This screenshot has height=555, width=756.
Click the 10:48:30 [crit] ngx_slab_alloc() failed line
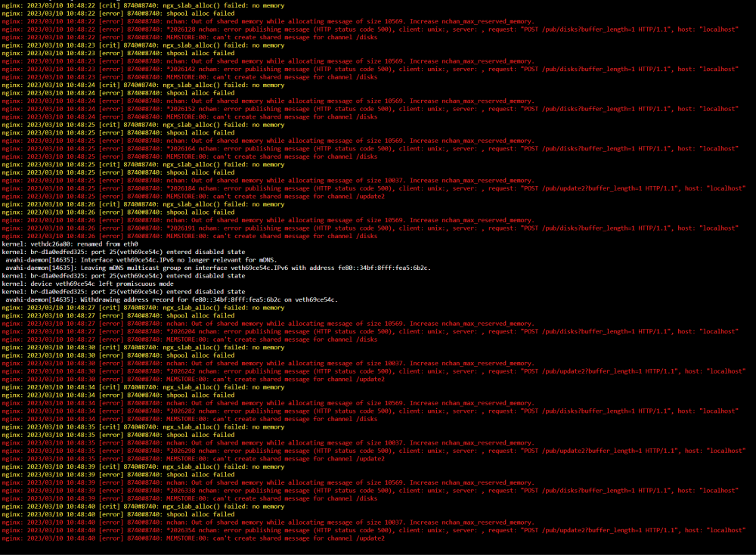click(x=143, y=348)
